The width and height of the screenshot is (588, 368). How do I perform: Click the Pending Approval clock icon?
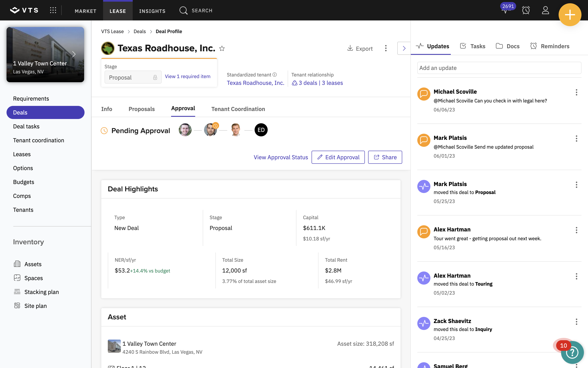point(104,131)
